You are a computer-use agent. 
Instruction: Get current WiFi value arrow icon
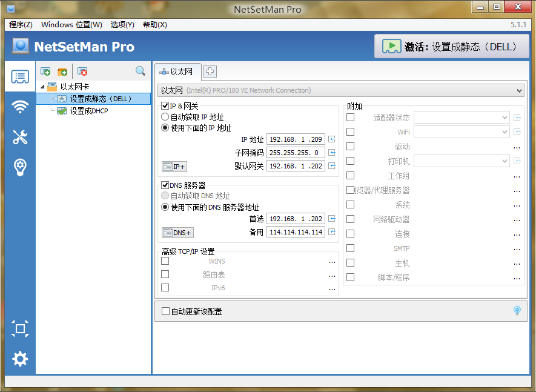point(517,132)
